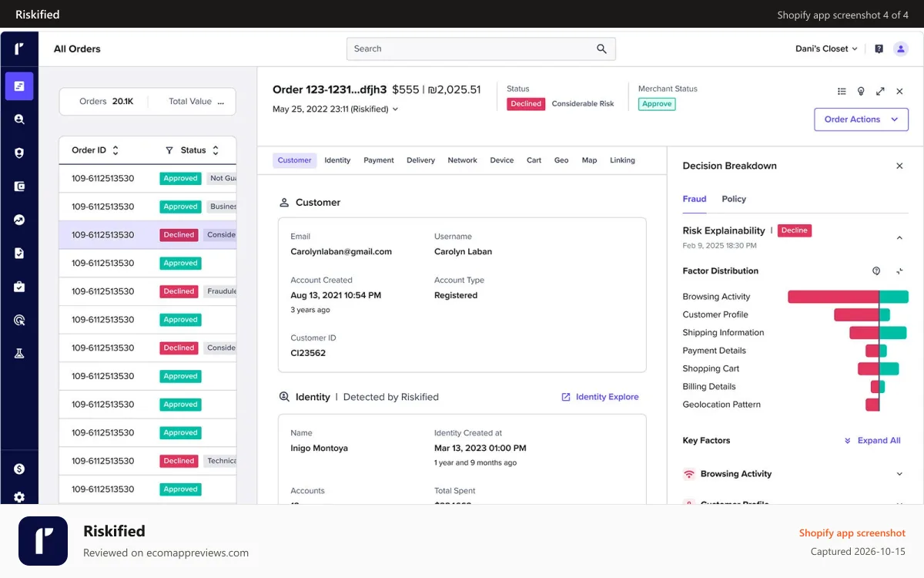
Task: Click the Customer section person icon
Action: pyautogui.click(x=284, y=203)
